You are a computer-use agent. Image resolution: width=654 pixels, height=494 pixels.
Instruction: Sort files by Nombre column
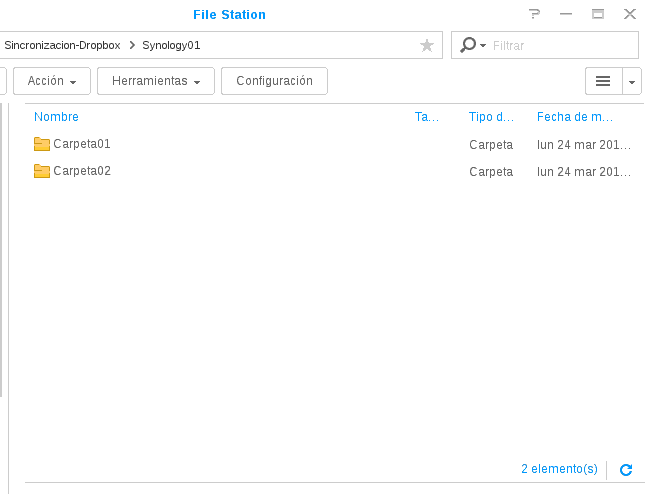point(56,117)
